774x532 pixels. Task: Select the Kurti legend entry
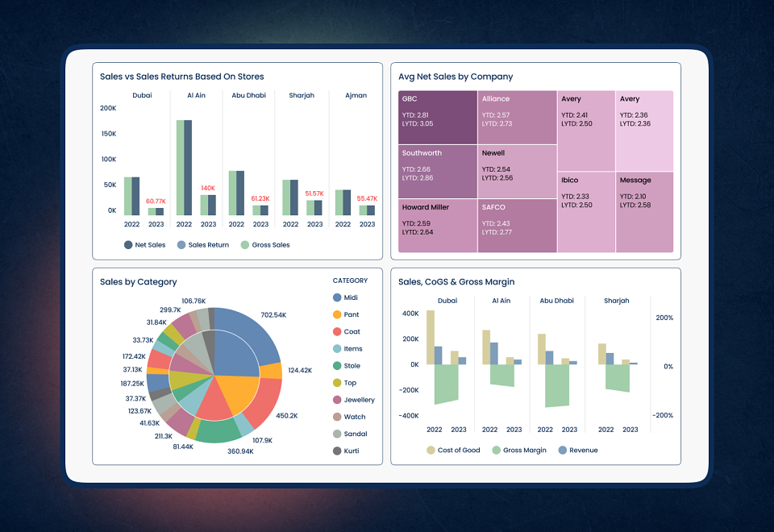tap(346, 451)
